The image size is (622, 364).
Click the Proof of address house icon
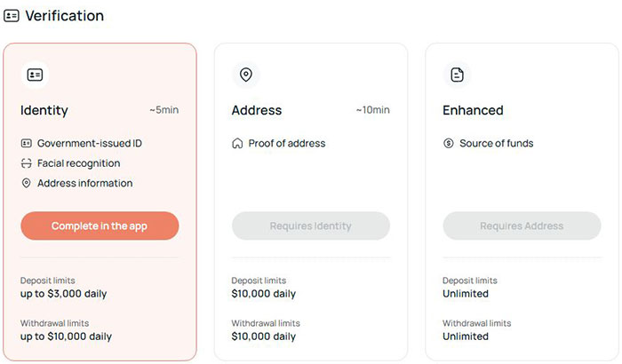(x=237, y=143)
